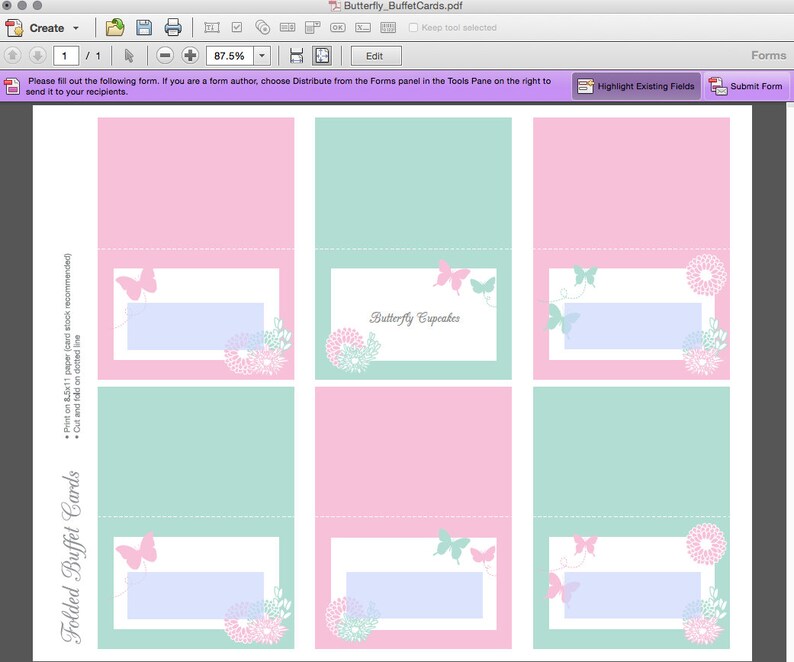
Task: Zoom out with the minus button
Action: [165, 55]
